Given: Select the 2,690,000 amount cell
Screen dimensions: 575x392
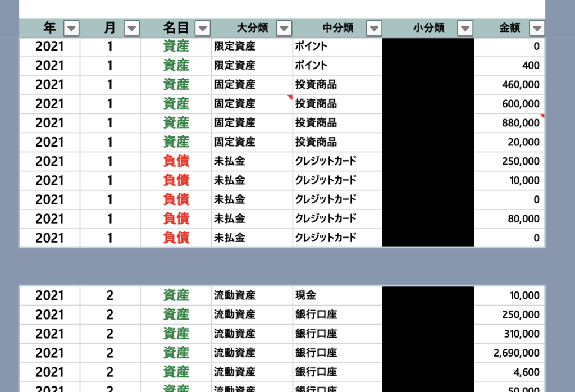Looking at the screenshot, I should click(x=509, y=353).
